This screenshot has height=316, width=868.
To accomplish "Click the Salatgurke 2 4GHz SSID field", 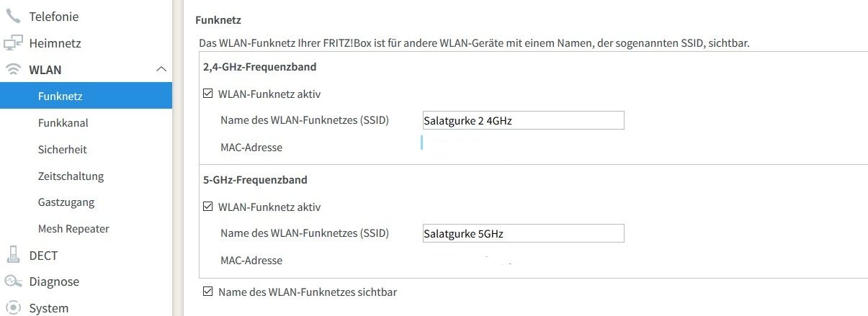I will tap(522, 121).
